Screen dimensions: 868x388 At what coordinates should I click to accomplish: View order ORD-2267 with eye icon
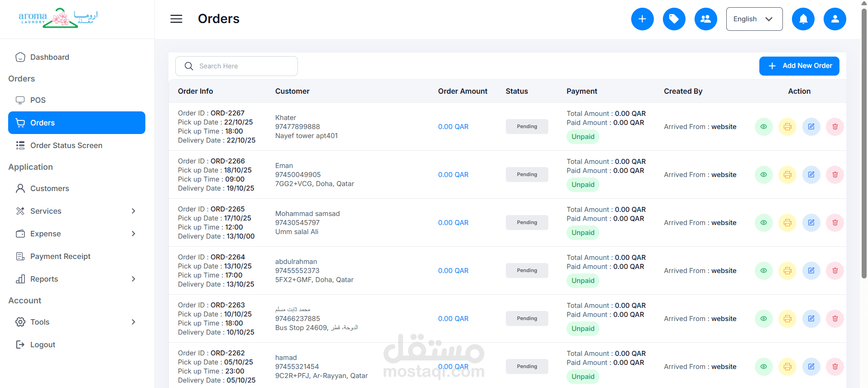tap(763, 127)
